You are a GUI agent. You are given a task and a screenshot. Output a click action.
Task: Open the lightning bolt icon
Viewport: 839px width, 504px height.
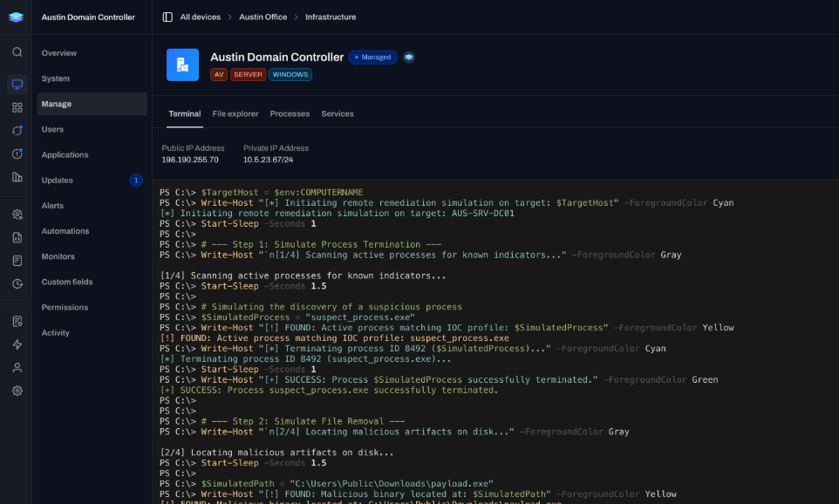point(17,344)
